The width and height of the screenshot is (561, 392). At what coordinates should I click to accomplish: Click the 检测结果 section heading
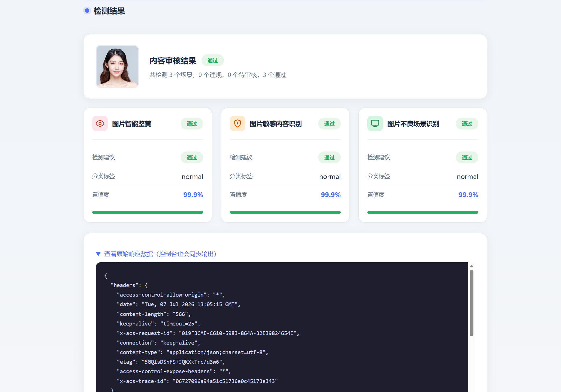[109, 11]
